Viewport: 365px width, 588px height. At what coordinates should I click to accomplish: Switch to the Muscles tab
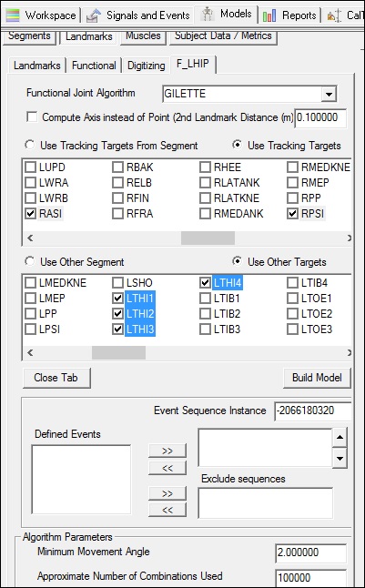(x=143, y=35)
